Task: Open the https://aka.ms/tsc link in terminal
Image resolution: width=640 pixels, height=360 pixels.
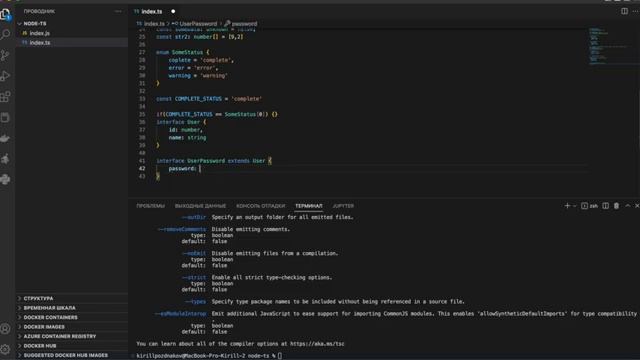Action: pyautogui.click(x=317, y=344)
